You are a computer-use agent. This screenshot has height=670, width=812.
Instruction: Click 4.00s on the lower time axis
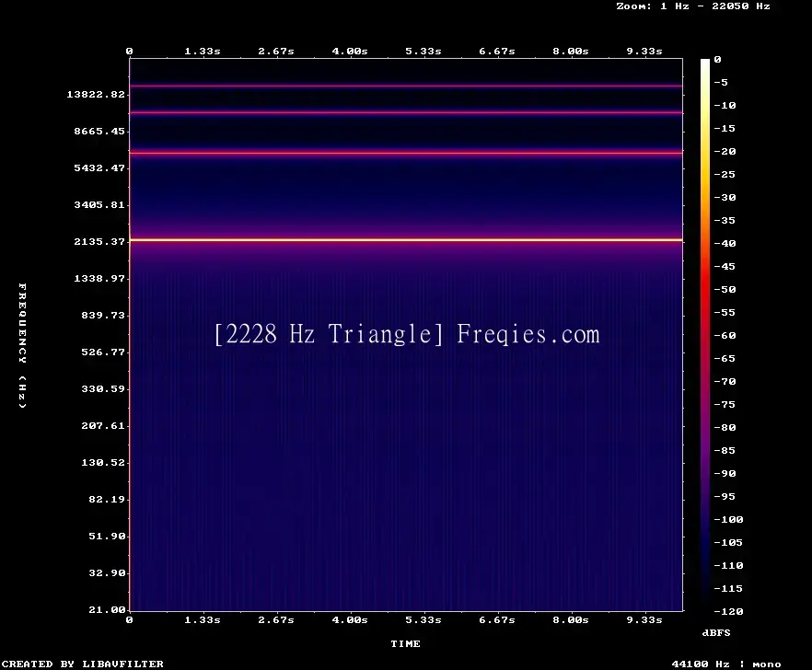pos(350,619)
